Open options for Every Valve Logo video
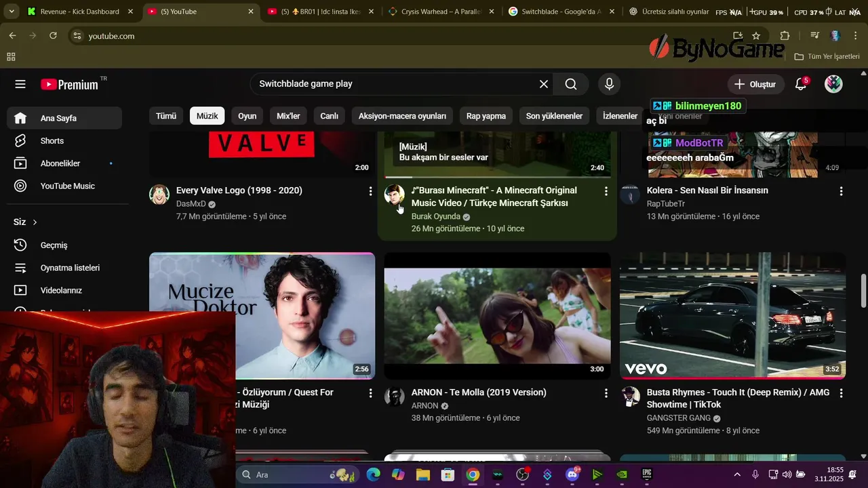The image size is (868, 488). pos(370,192)
